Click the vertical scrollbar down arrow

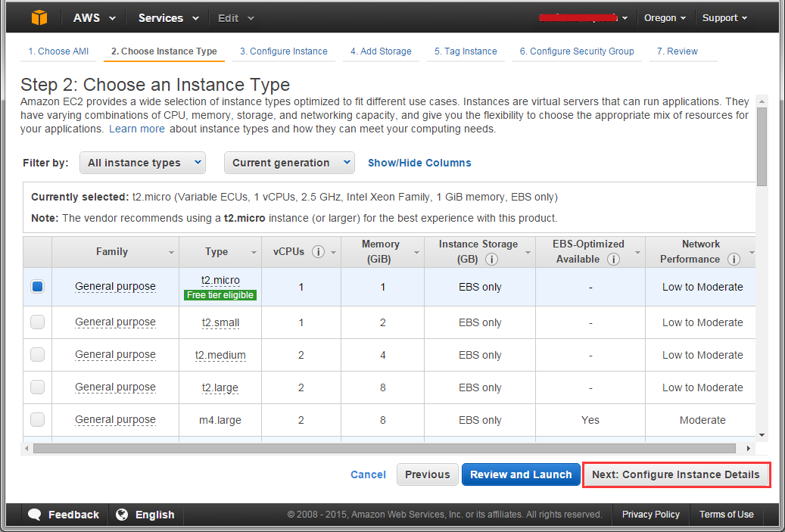point(762,435)
